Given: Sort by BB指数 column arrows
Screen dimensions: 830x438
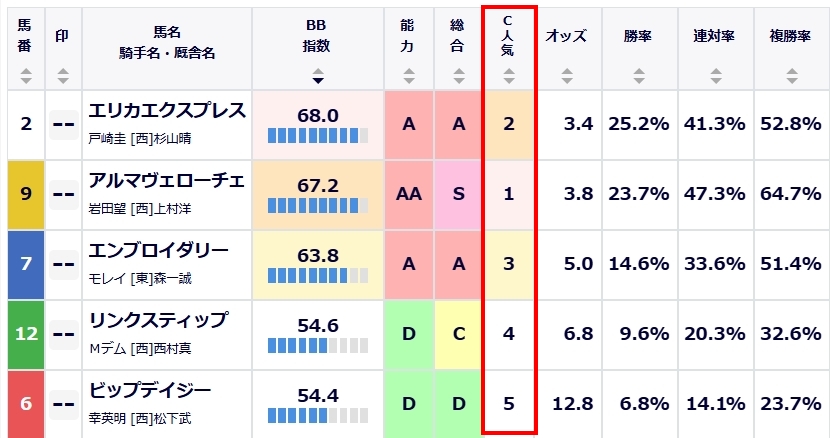Looking at the screenshot, I should click(318, 76).
